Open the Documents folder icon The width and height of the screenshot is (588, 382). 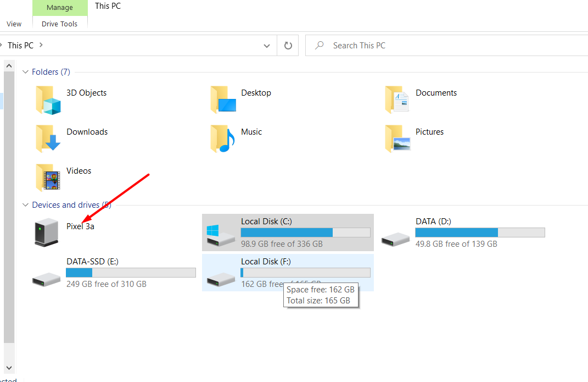397,99
